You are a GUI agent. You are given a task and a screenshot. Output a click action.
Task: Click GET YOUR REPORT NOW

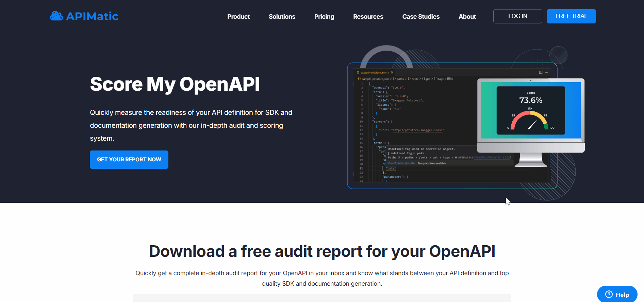point(129,160)
